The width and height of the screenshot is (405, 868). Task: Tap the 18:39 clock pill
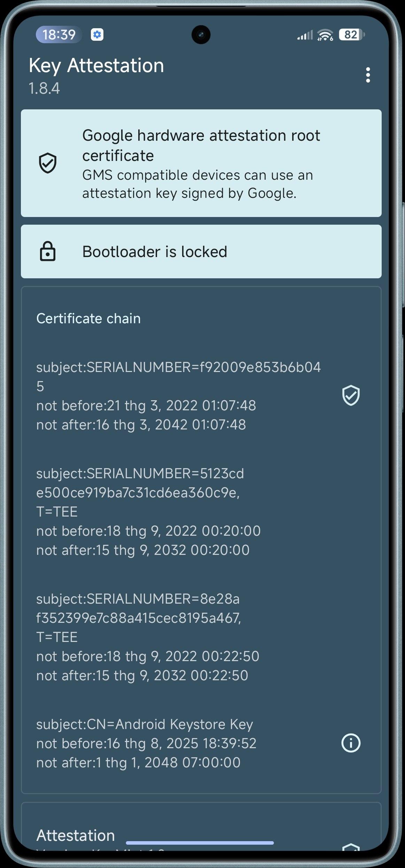pyautogui.click(x=59, y=34)
